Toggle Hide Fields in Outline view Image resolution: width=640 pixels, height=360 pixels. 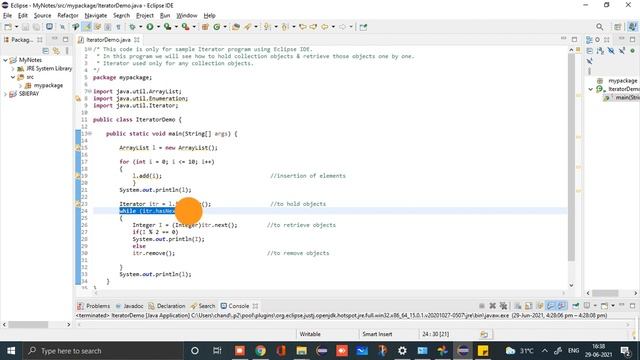point(611,51)
